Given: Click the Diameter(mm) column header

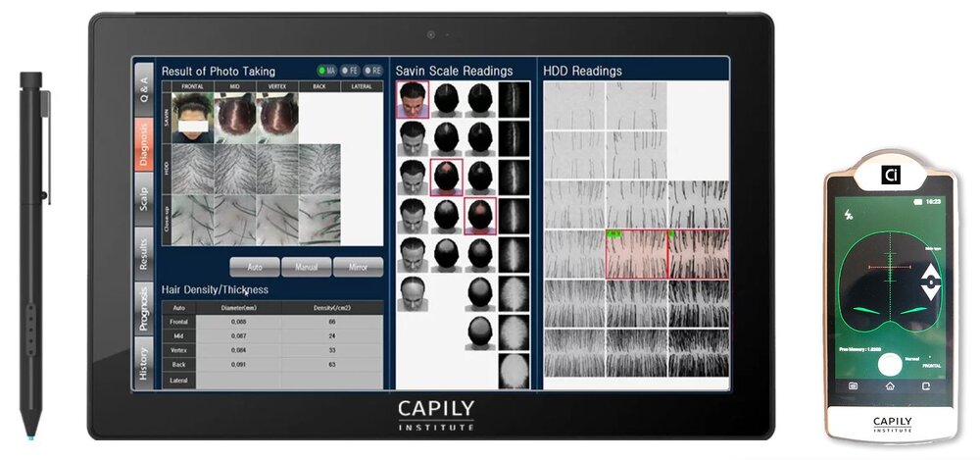Looking at the screenshot, I should pos(239,308).
